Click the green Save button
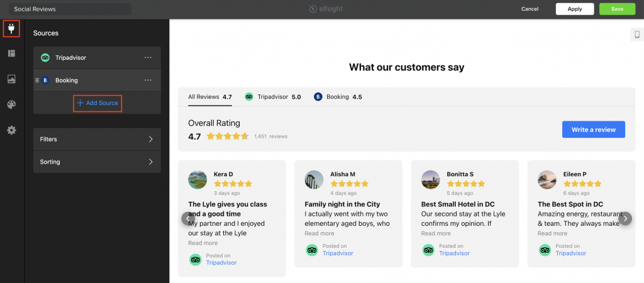Screen dimensions: 644x283 click(617, 9)
